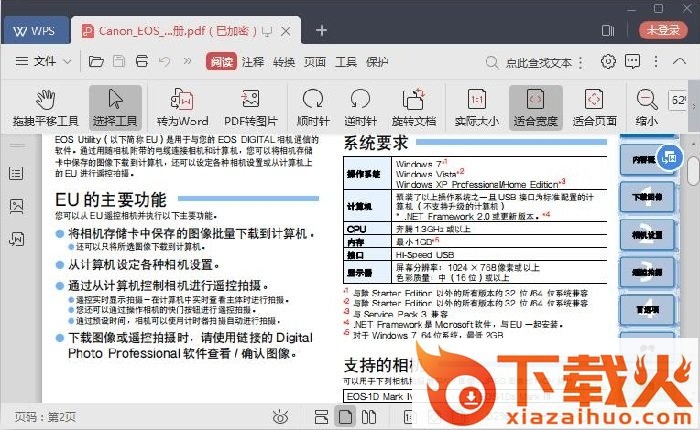The width and height of the screenshot is (700, 430).
Task: Expand the 文件 dropdown arrow
Action: 67,61
